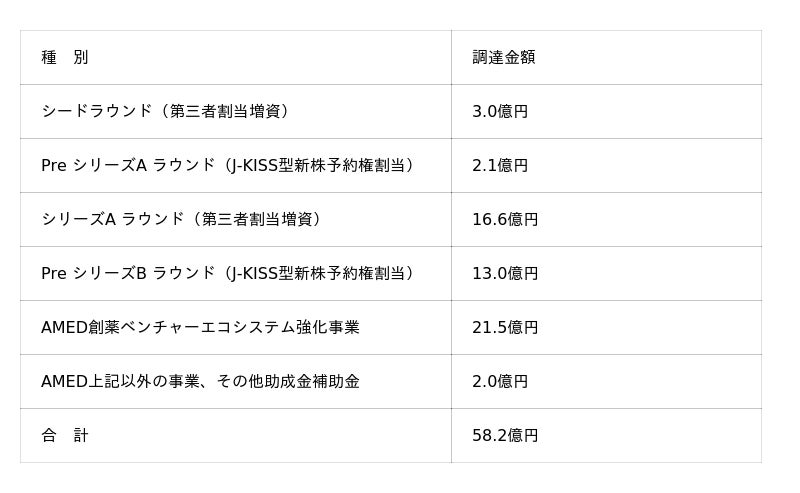Select the Pre シリーズA ラウンド row label
Screen dimensions: 800x493
pyautogui.click(x=128, y=166)
